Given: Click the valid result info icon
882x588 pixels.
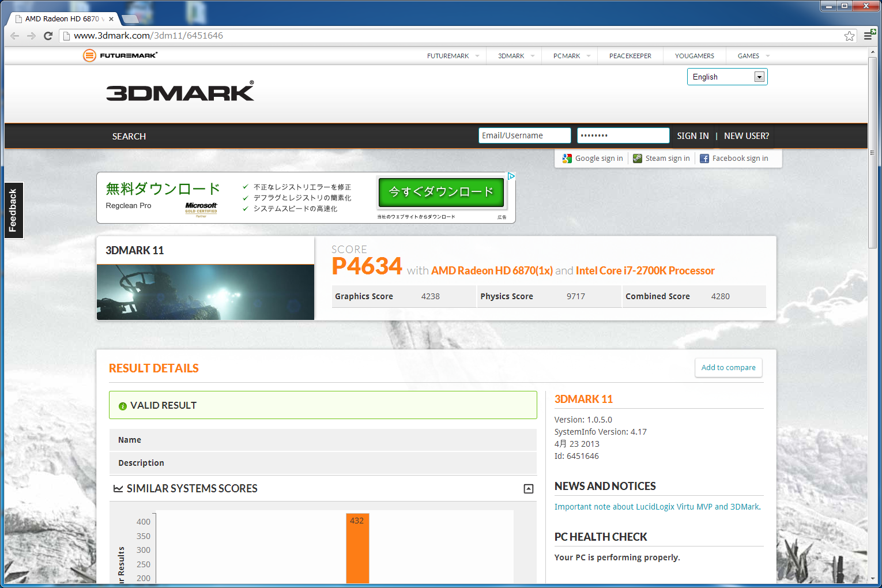Looking at the screenshot, I should coord(123,406).
